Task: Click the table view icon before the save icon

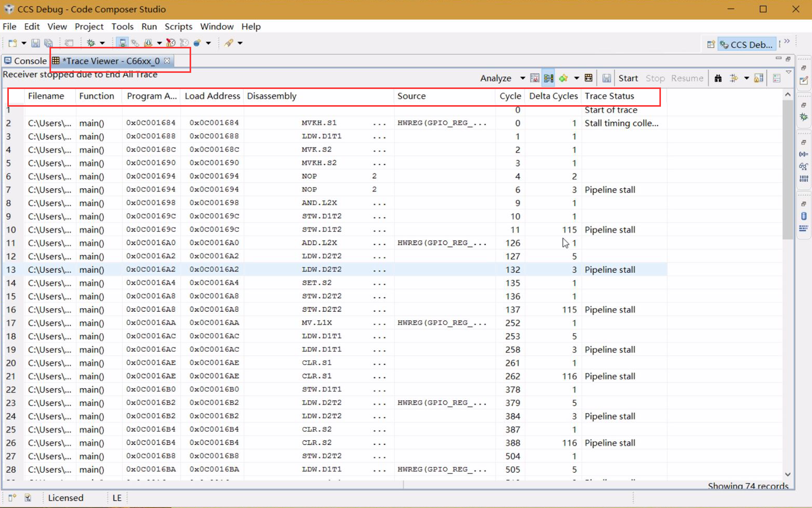Action: (x=588, y=78)
